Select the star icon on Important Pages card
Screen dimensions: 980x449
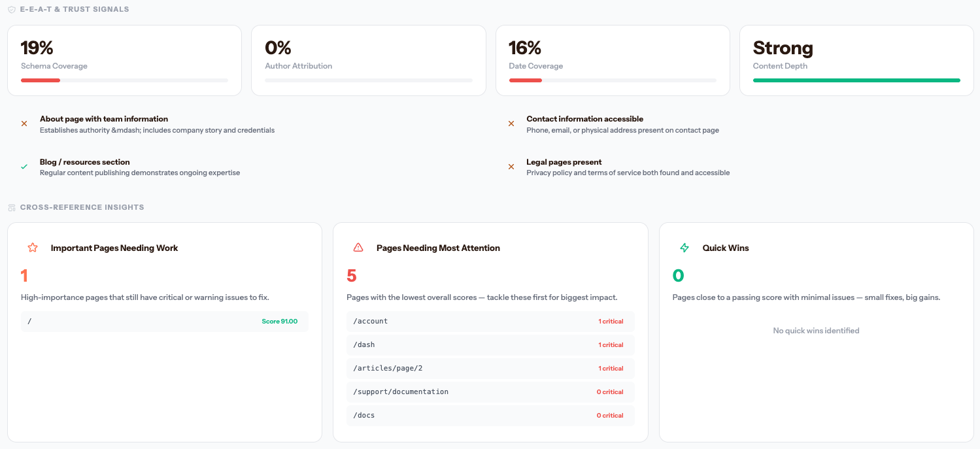coord(32,248)
